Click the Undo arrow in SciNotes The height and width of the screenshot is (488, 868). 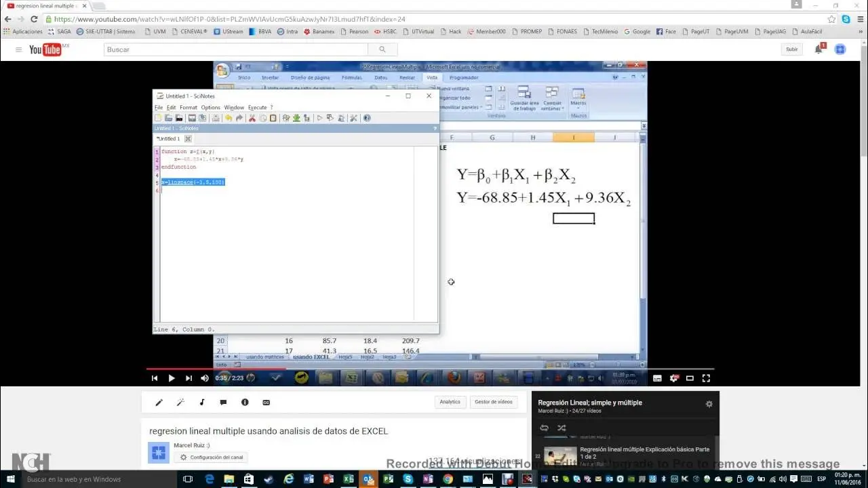point(229,118)
